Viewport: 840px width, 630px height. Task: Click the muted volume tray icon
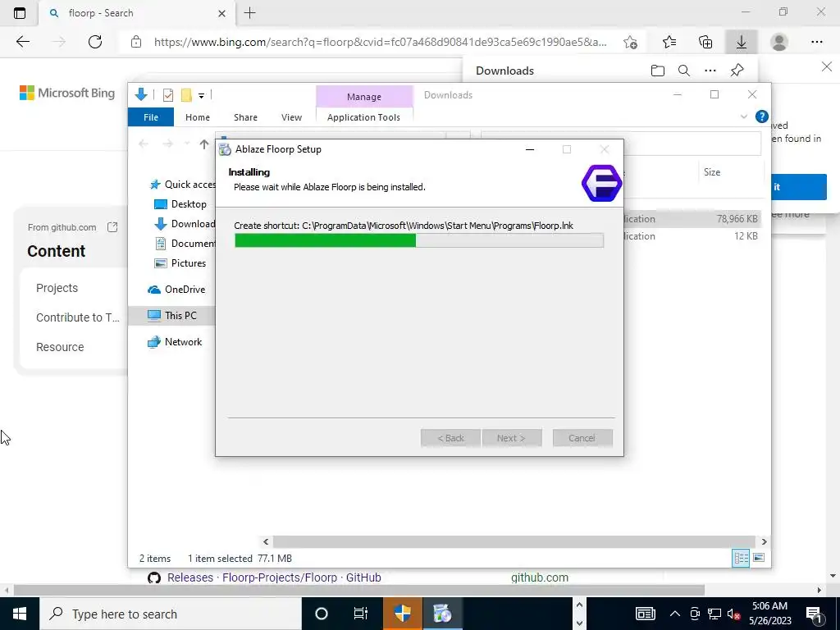click(x=734, y=614)
